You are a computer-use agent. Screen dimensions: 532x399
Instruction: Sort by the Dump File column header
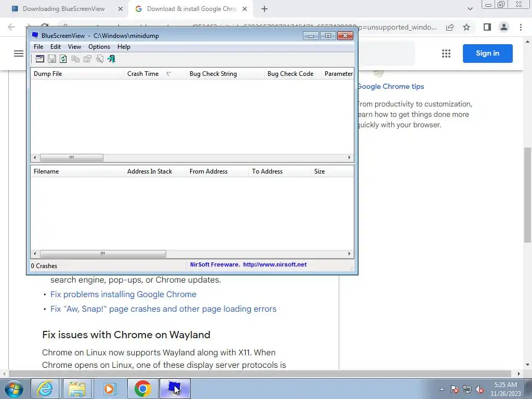[x=77, y=74]
